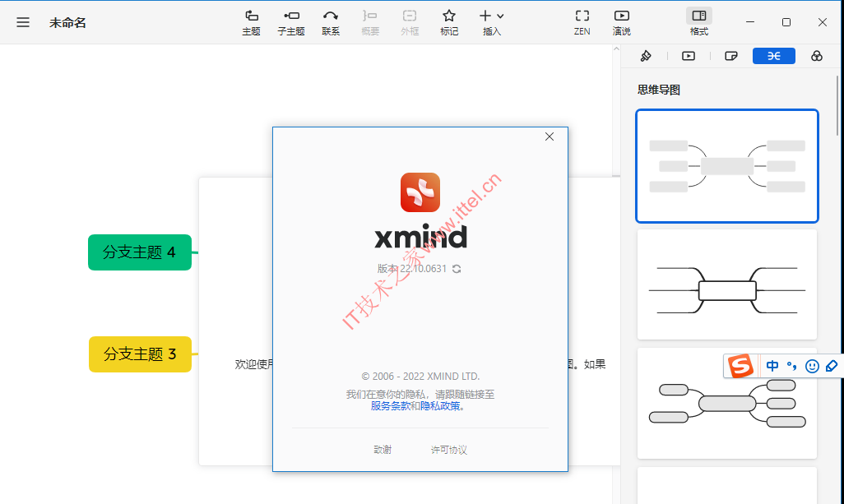This screenshot has height=504, width=844.
Task: Toggle Sogou punctuation mode icon
Action: point(792,367)
